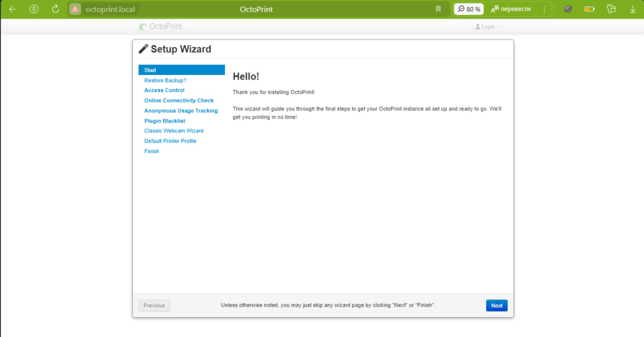The width and height of the screenshot is (644, 337).
Task: Open the 80 % zoom indicator
Action: (469, 9)
